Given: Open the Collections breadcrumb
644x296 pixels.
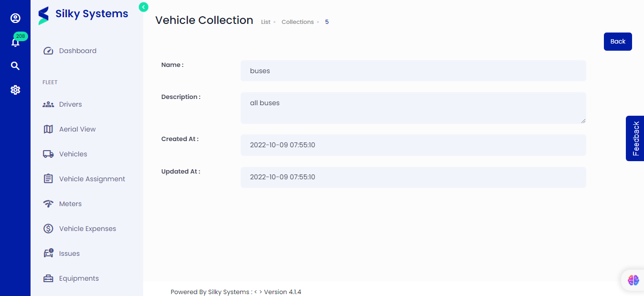Looking at the screenshot, I should [x=297, y=22].
